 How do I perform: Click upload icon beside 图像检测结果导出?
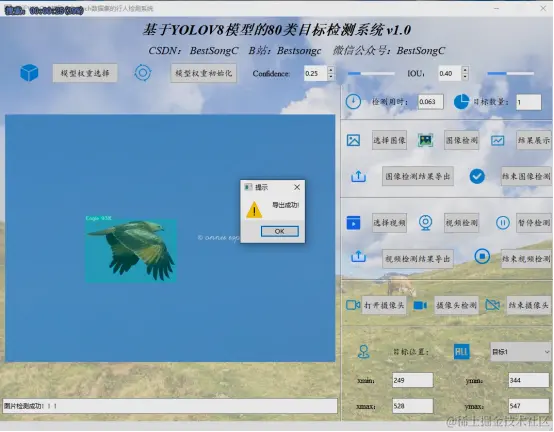click(x=358, y=176)
